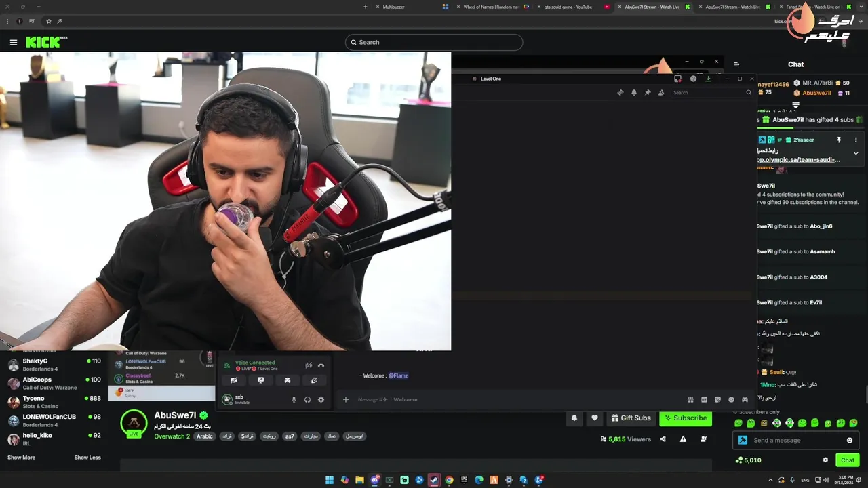Open hello_kiko recommended channel

pos(54,439)
